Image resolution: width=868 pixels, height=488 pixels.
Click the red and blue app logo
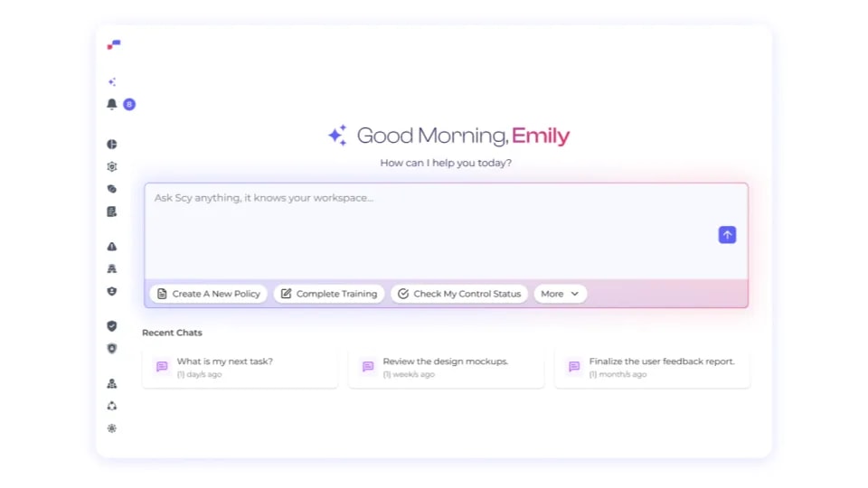(114, 44)
